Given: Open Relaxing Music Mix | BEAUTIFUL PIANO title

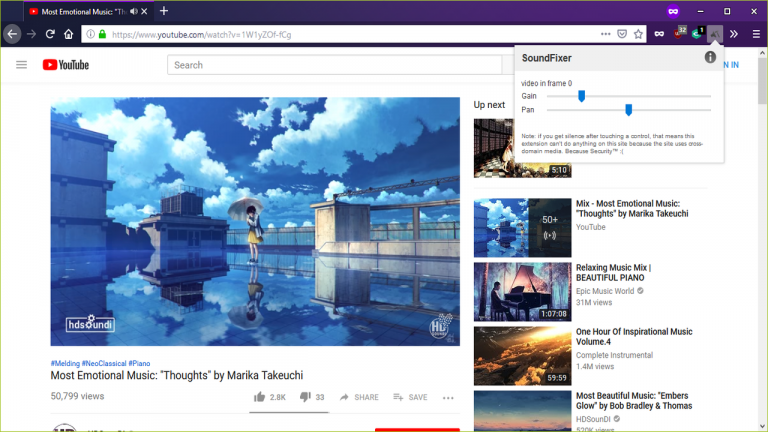Looking at the screenshot, I should (613, 273).
